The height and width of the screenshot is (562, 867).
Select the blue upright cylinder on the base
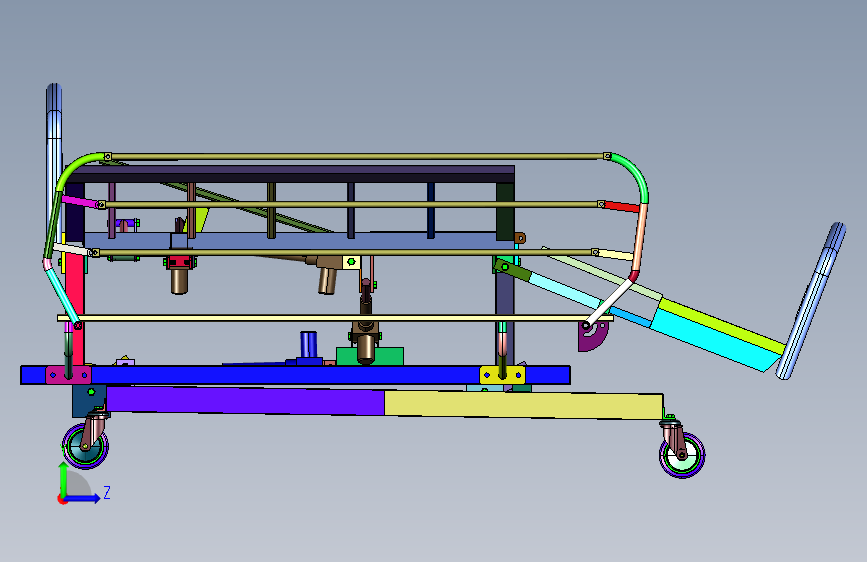(309, 345)
